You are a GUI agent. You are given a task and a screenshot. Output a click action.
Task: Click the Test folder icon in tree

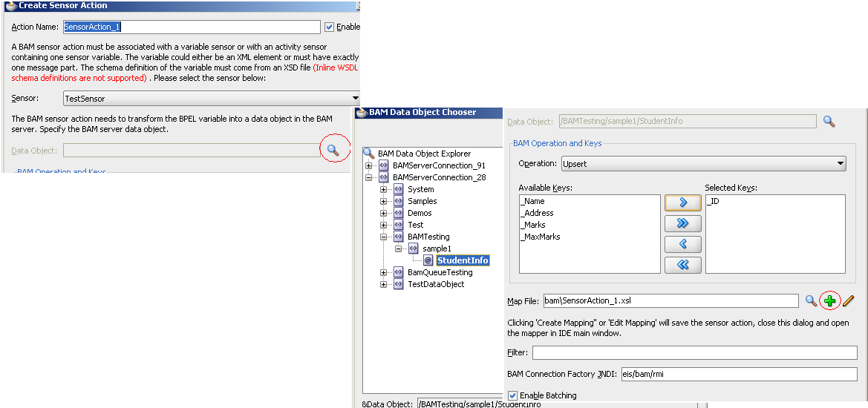tap(399, 225)
